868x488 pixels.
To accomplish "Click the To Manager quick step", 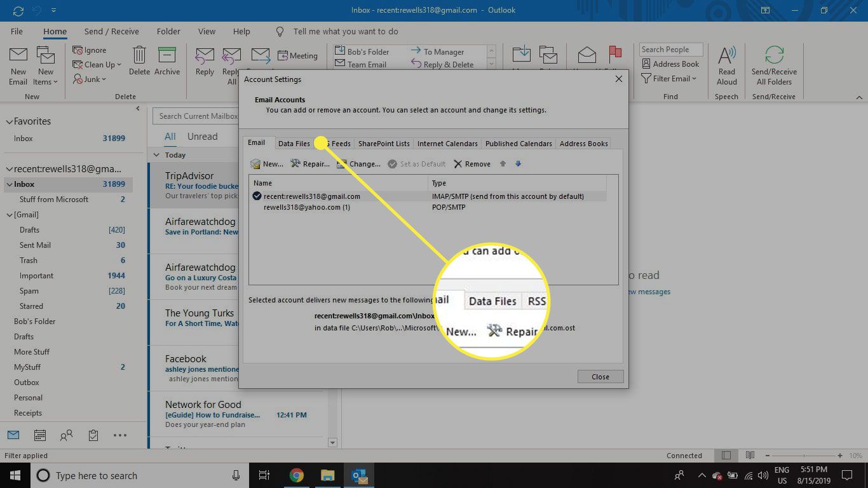I will coord(437,51).
